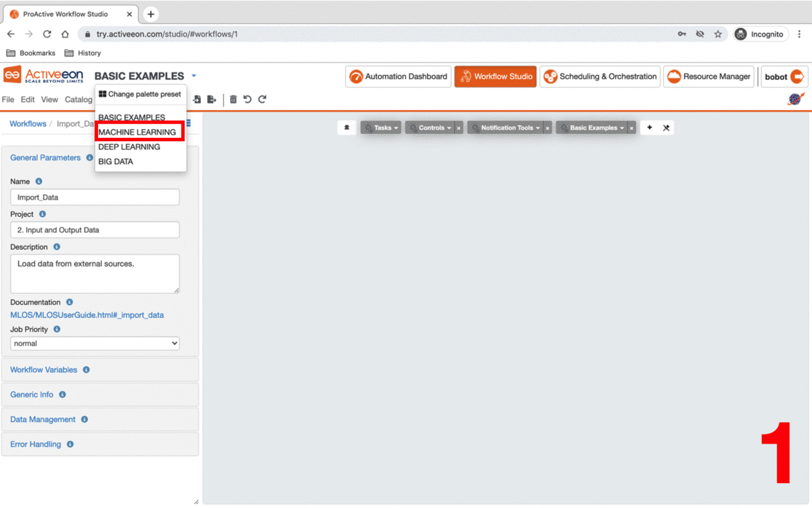The width and height of the screenshot is (812, 508).
Task: Show info tooltip for Description
Action: [x=57, y=247]
